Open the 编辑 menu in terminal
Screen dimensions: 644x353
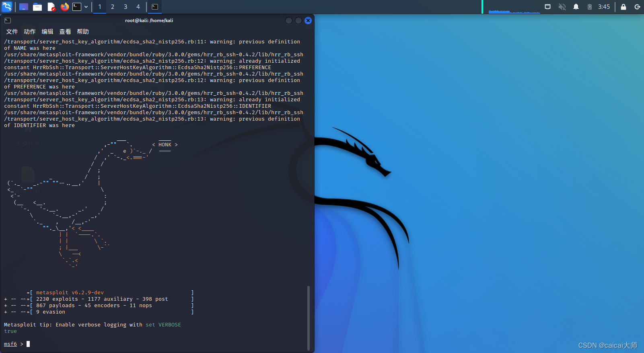click(x=47, y=31)
